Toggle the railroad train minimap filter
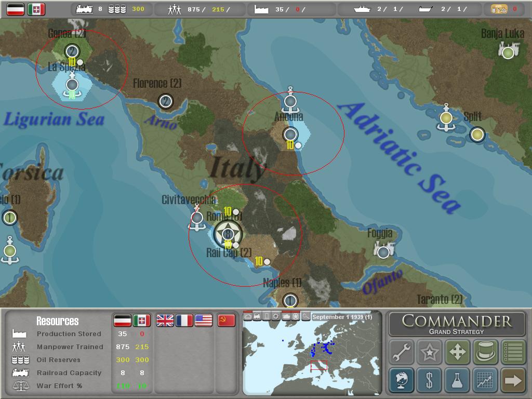The height and width of the screenshot is (399, 532). point(258,316)
